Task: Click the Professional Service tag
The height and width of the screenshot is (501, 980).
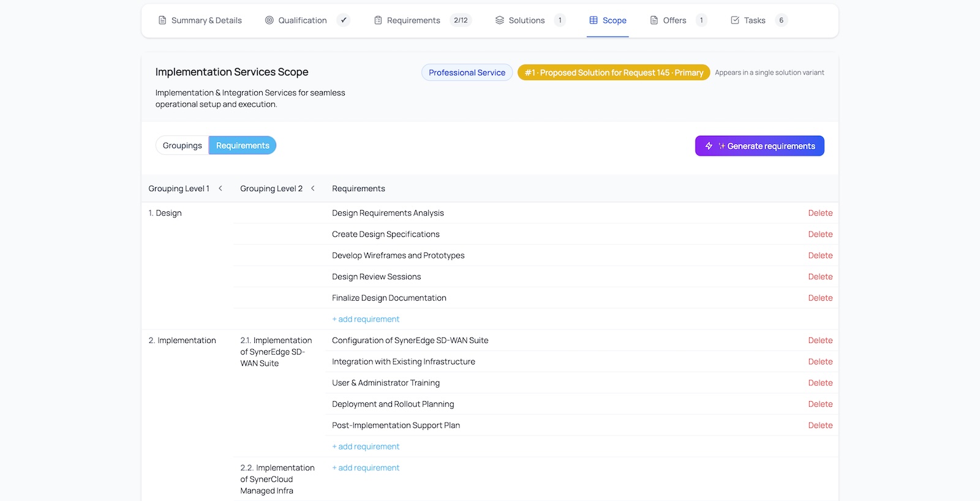Action: (467, 73)
